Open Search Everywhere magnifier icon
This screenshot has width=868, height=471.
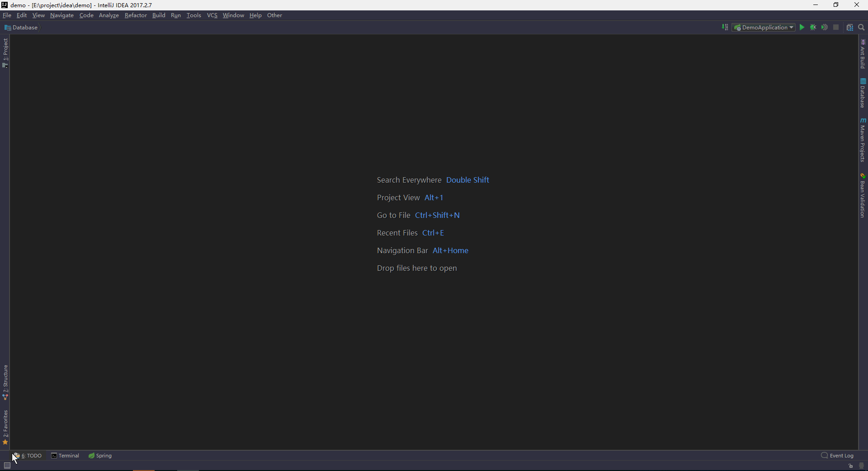(861, 28)
